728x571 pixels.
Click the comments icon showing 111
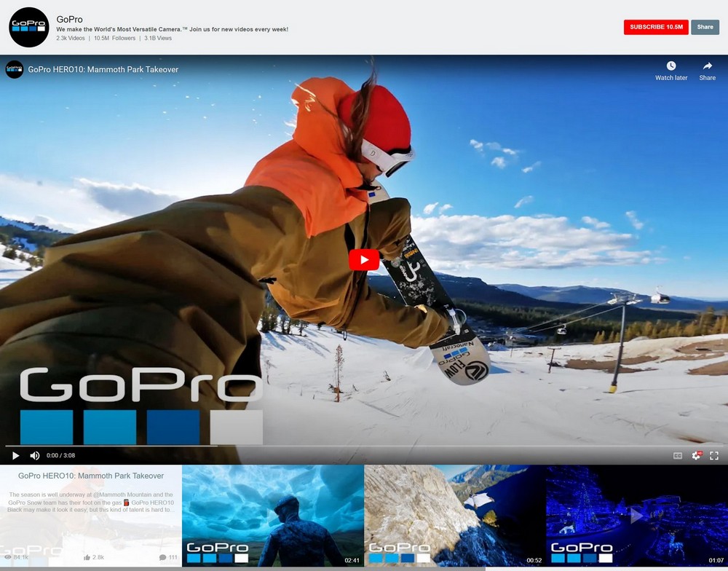click(162, 557)
